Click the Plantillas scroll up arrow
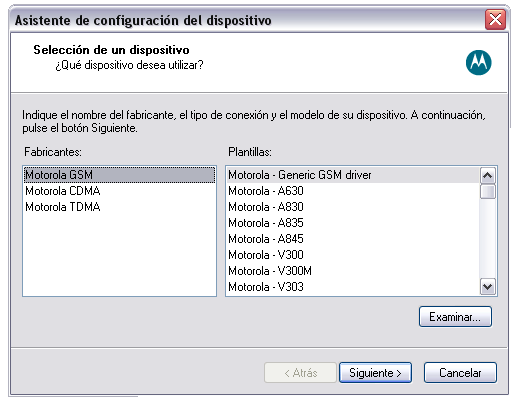The image size is (517, 403). 488,175
